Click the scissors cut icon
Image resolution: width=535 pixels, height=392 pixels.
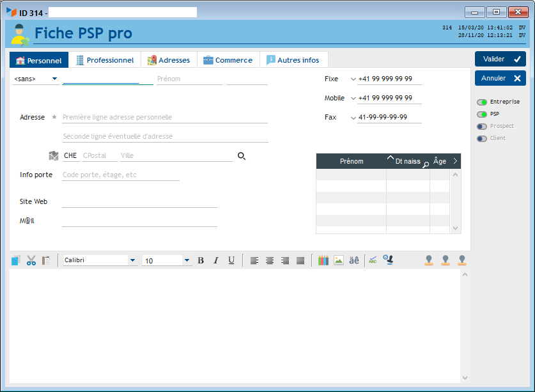pyautogui.click(x=31, y=260)
